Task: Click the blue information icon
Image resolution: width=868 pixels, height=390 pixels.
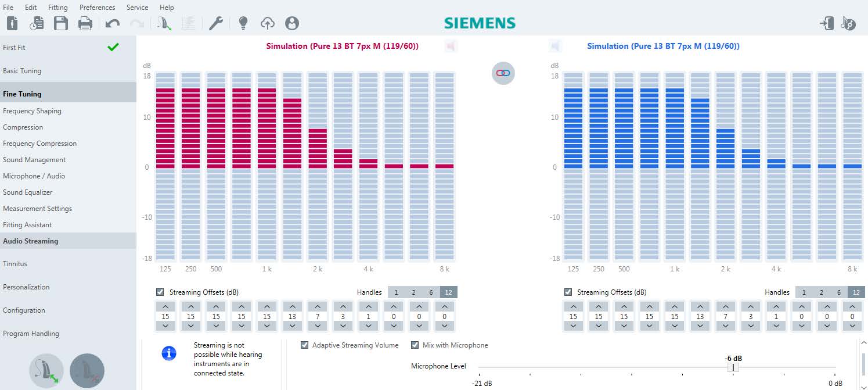Action: click(x=169, y=352)
